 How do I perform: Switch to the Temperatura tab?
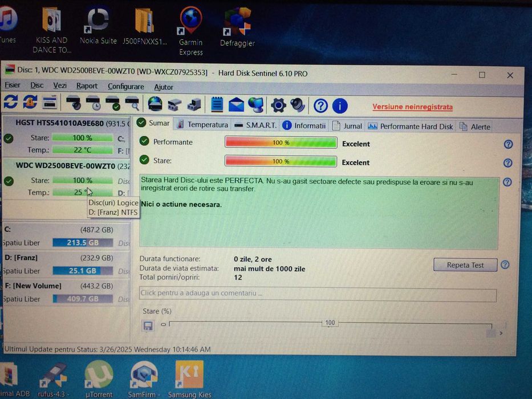(x=203, y=124)
